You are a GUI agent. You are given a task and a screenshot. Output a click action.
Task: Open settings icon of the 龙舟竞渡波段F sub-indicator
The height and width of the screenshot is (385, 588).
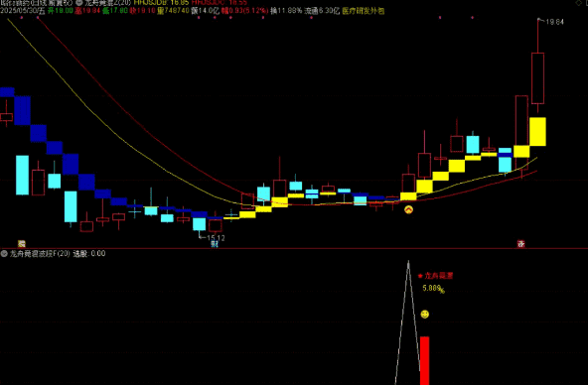(4, 254)
